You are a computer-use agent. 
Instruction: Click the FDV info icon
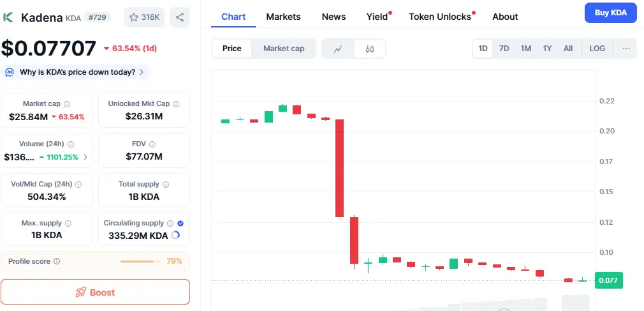(152, 144)
